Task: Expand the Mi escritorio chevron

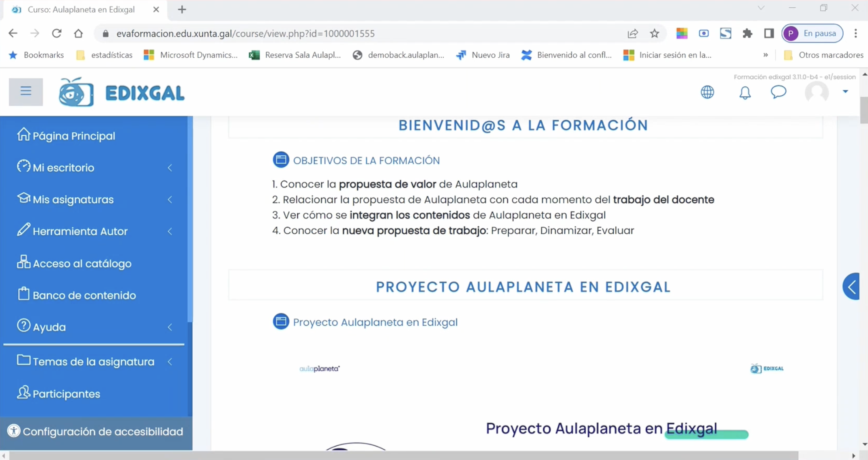Action: [170, 168]
